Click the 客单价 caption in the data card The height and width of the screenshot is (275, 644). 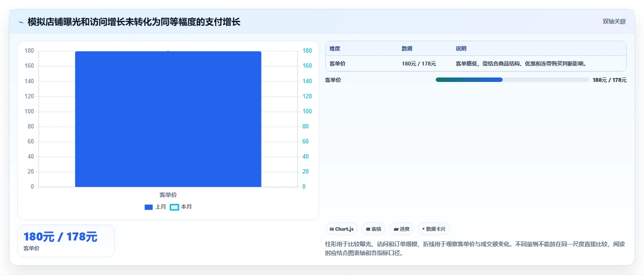31,248
